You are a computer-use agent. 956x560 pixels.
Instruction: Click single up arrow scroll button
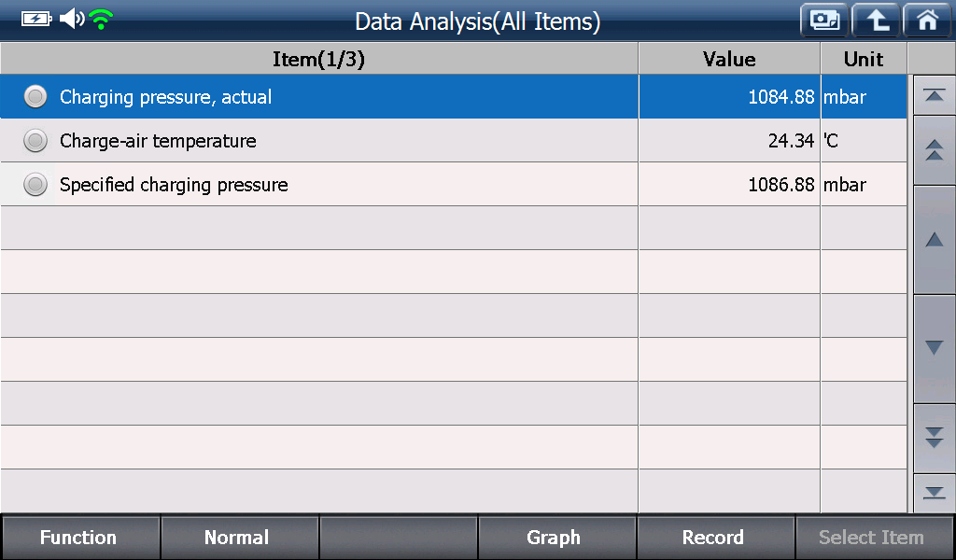coord(934,240)
